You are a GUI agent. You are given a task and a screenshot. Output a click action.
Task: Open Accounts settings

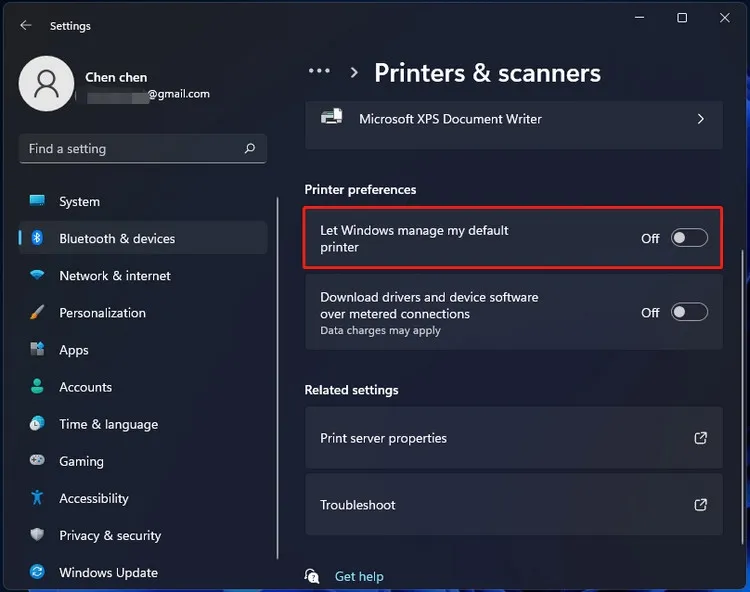[143, 387]
